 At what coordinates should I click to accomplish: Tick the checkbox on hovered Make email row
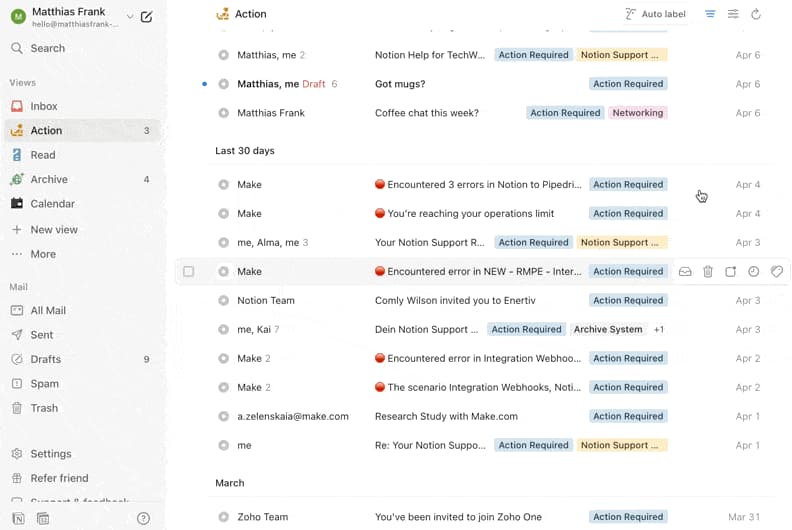point(188,272)
